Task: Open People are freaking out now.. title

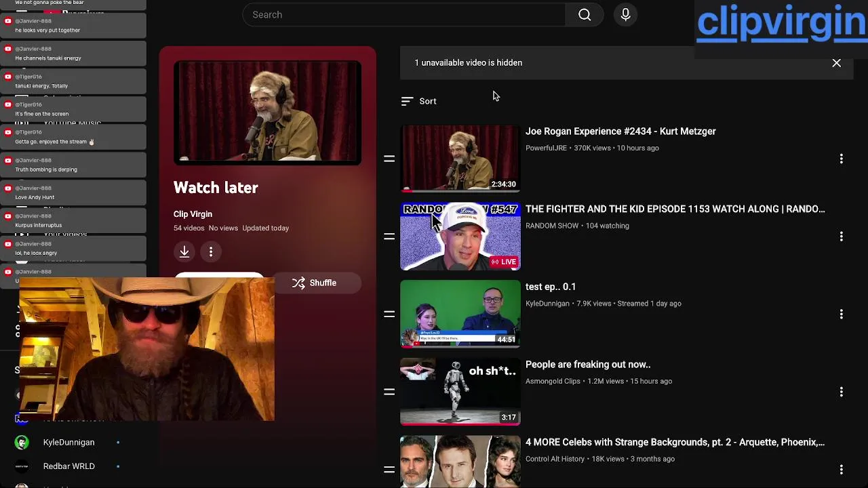Action: pos(588,365)
